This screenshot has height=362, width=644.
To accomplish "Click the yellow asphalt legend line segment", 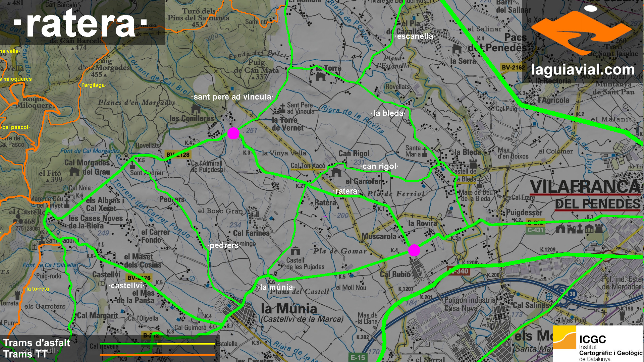I will click(186, 344).
